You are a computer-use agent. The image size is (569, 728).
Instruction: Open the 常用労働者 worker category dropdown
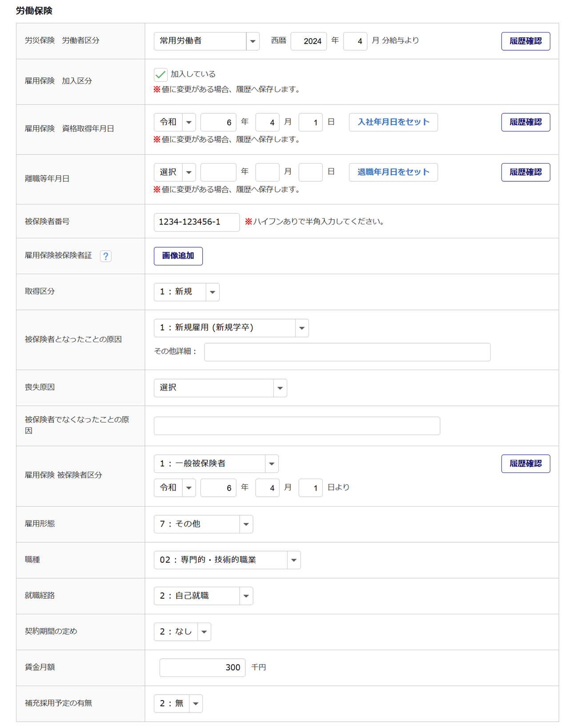tap(206, 41)
